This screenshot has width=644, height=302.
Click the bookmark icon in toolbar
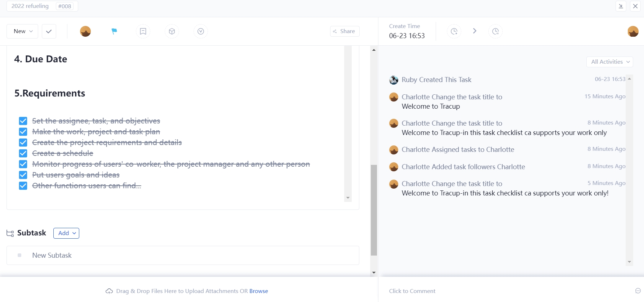click(143, 31)
